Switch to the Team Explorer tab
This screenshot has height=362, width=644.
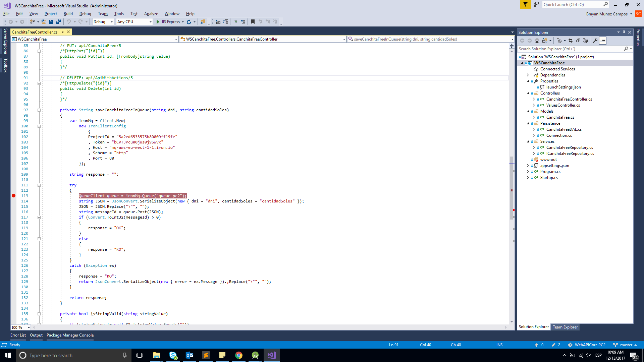coord(565,327)
